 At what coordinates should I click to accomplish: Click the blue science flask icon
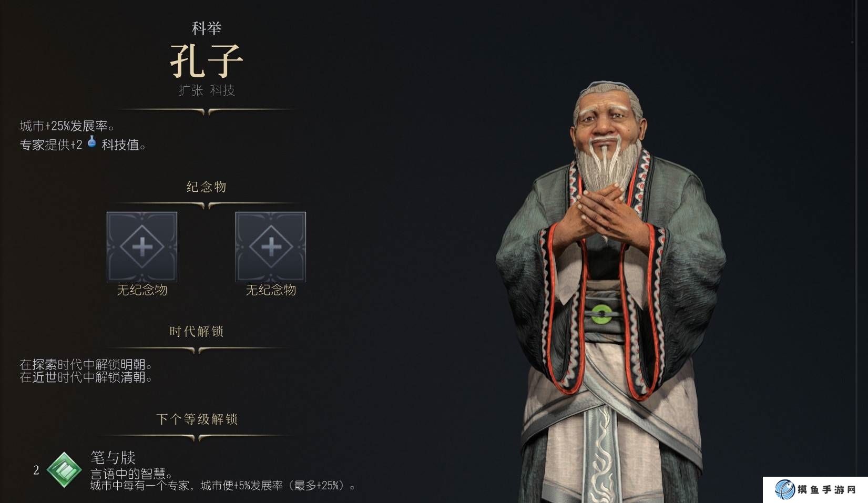coord(92,142)
